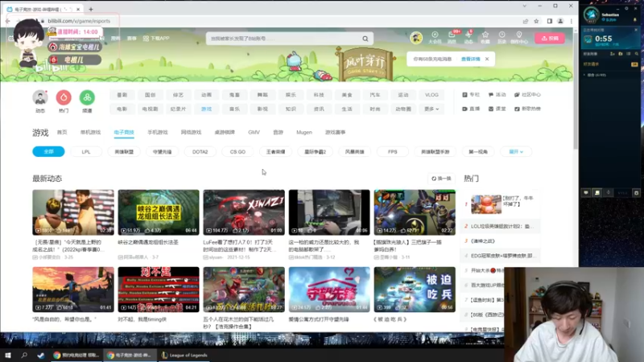Switch to 桌游棋牌 sub-tab
The width and height of the screenshot is (644, 362).
(x=225, y=132)
